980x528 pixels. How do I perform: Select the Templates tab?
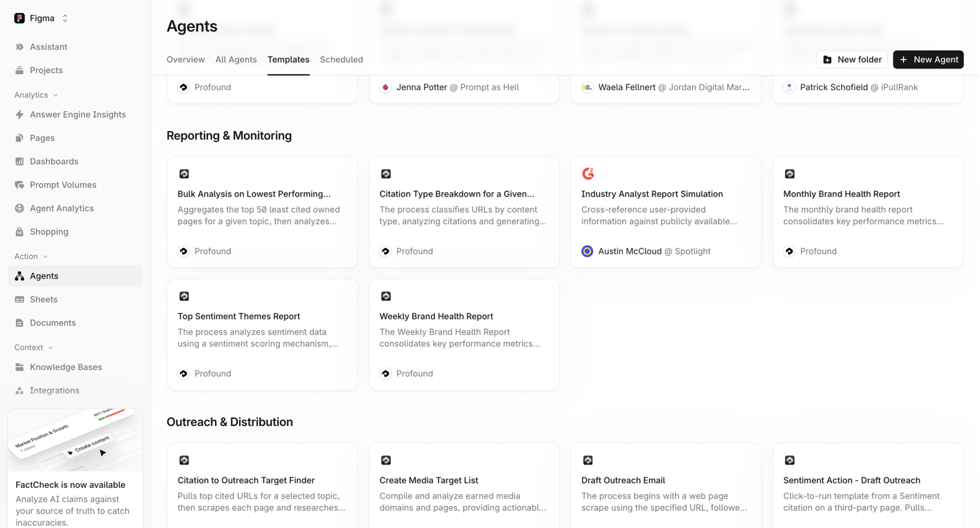pos(288,60)
